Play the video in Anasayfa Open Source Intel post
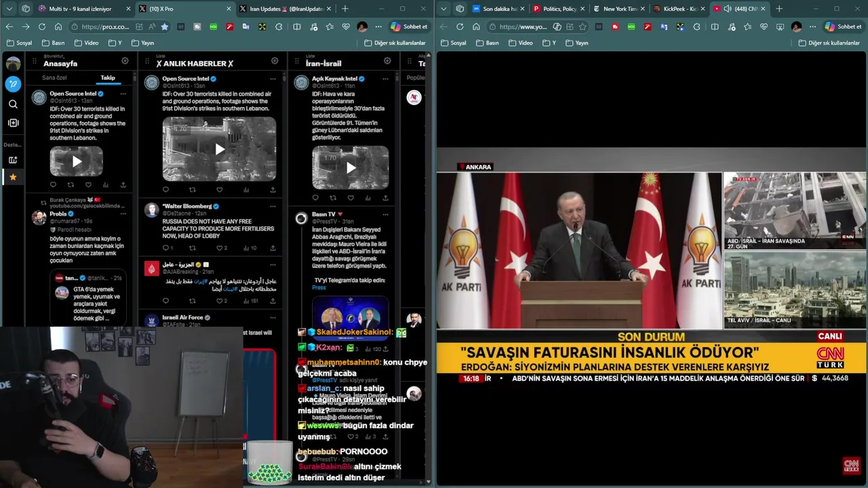868x488 pixels. [x=76, y=161]
